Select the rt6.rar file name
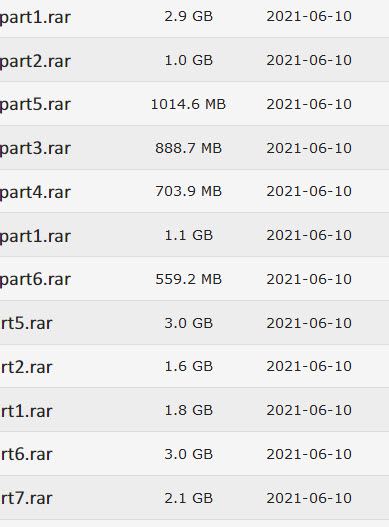This screenshot has height=527, width=389. pos(26,454)
